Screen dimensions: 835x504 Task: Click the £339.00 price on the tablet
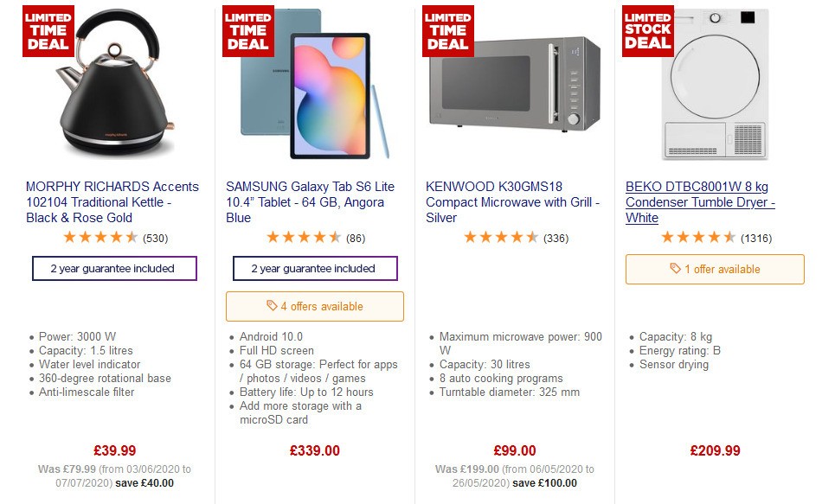(314, 450)
